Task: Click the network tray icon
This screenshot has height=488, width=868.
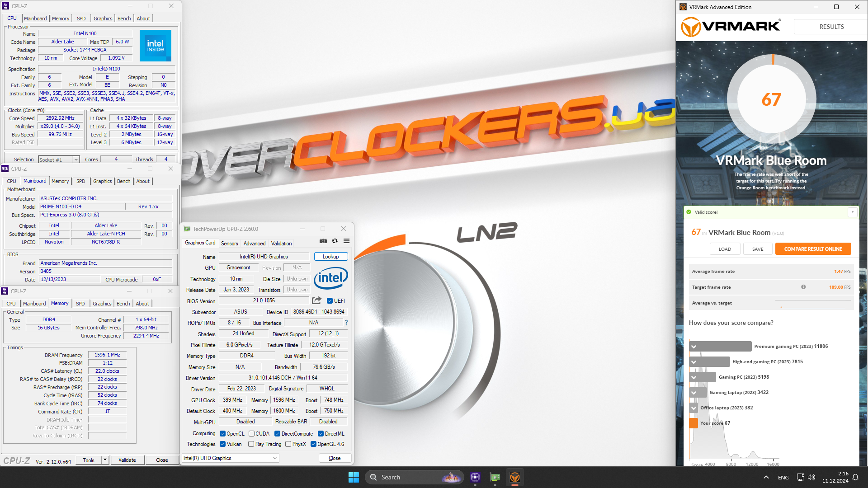Action: [x=800, y=477]
